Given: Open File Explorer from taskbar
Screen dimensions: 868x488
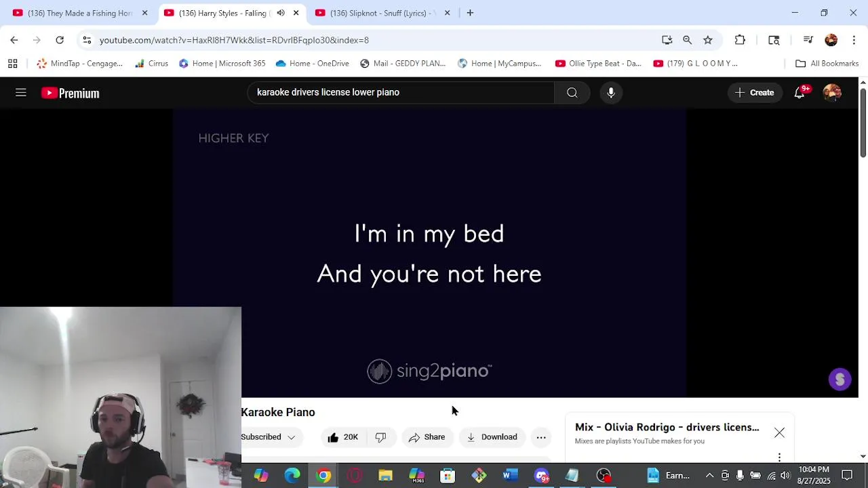Looking at the screenshot, I should pos(385,476).
